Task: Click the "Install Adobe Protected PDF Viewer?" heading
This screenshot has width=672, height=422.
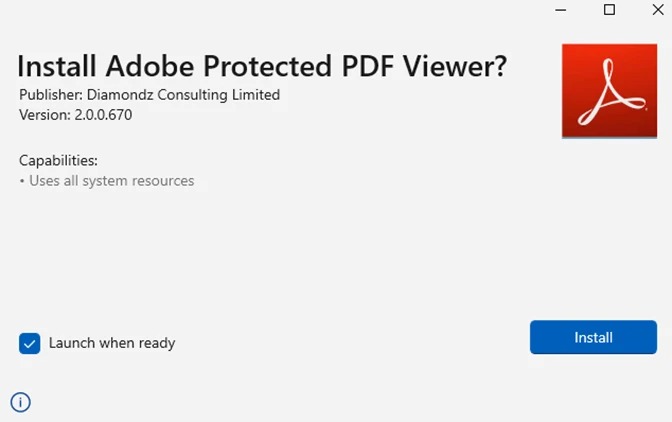Action: click(262, 66)
